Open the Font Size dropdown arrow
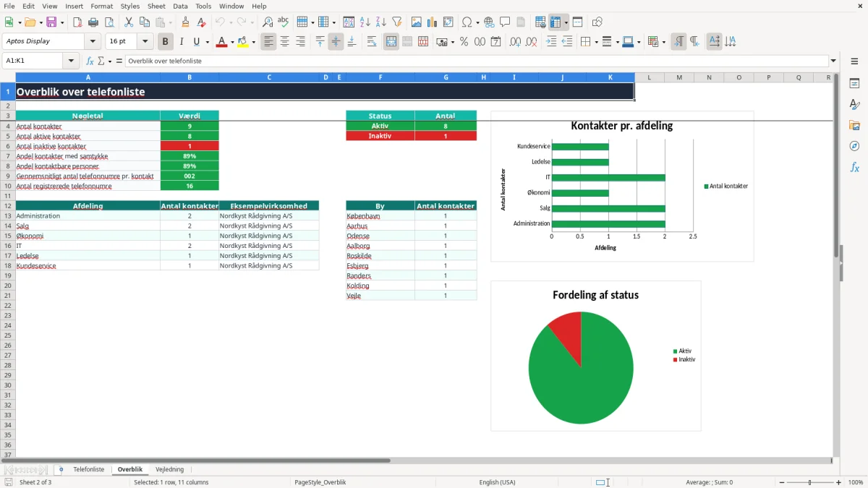 click(145, 42)
